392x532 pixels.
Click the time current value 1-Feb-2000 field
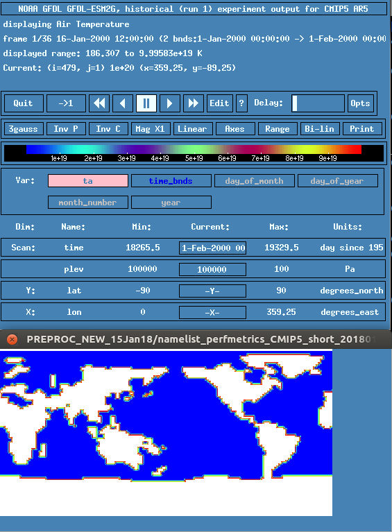tap(212, 248)
